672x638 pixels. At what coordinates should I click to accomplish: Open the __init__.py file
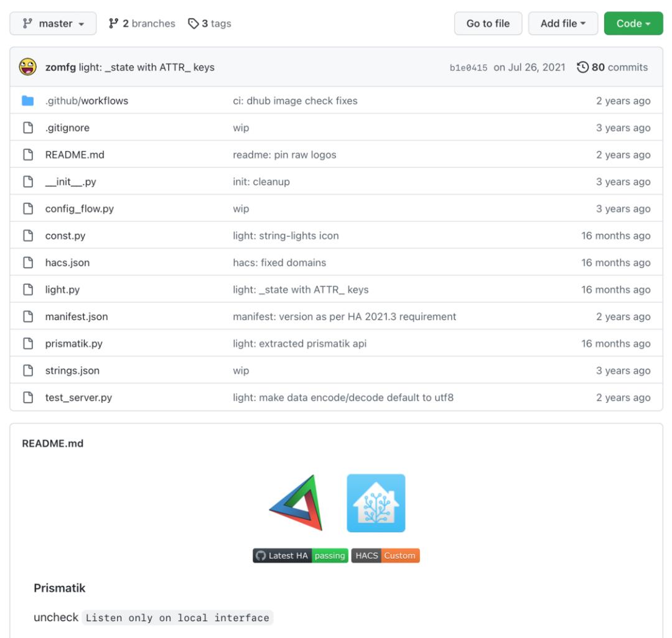71,182
